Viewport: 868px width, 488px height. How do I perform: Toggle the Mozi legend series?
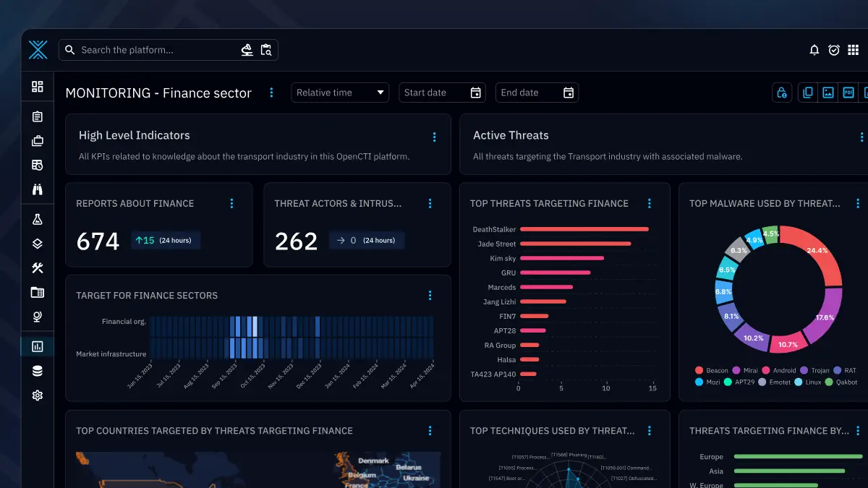710,382
